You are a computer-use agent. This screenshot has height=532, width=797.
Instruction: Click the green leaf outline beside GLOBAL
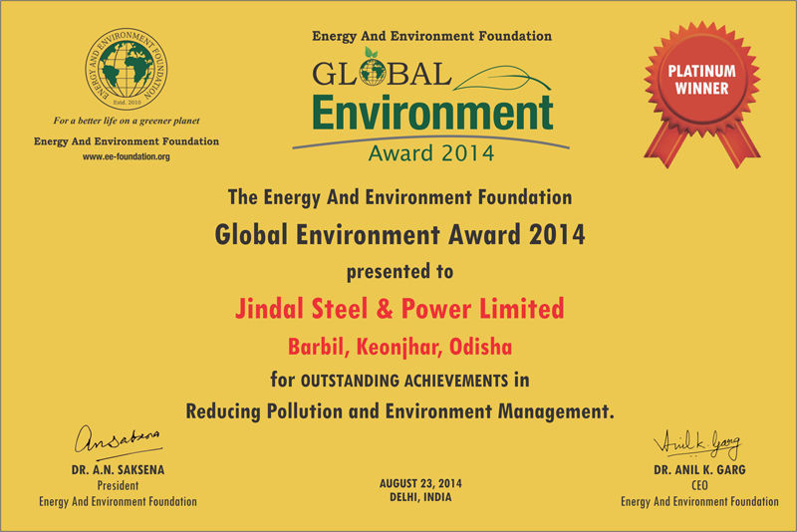(502, 79)
